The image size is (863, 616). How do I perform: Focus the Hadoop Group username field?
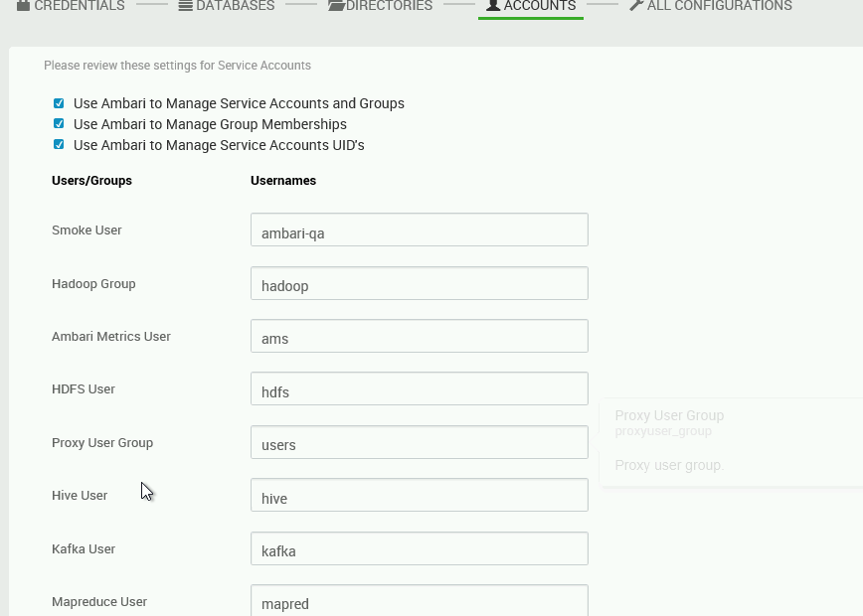coord(420,283)
